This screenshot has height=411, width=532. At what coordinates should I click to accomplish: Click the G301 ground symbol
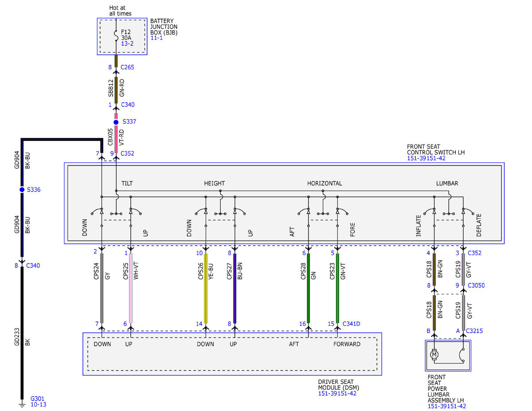point(22,404)
